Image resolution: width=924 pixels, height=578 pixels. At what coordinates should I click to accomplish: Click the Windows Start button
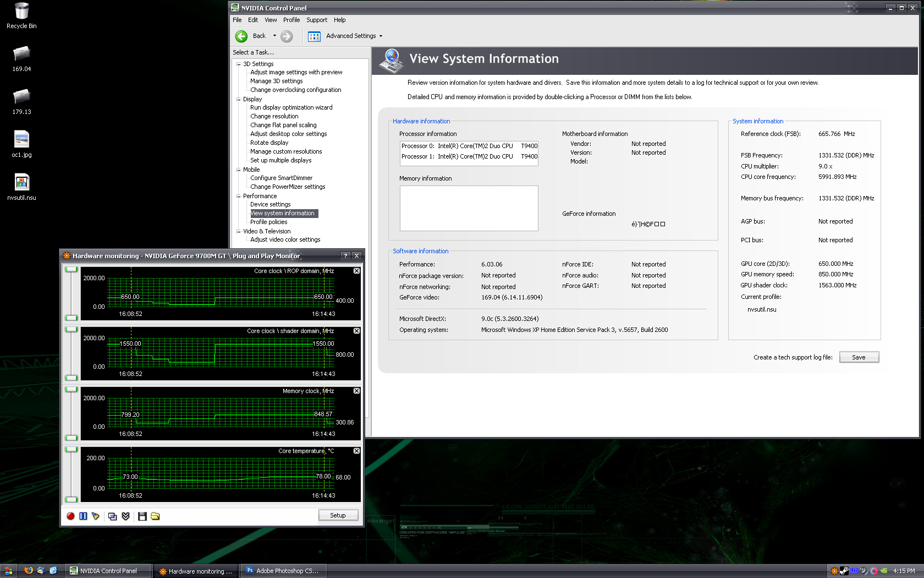click(x=8, y=571)
